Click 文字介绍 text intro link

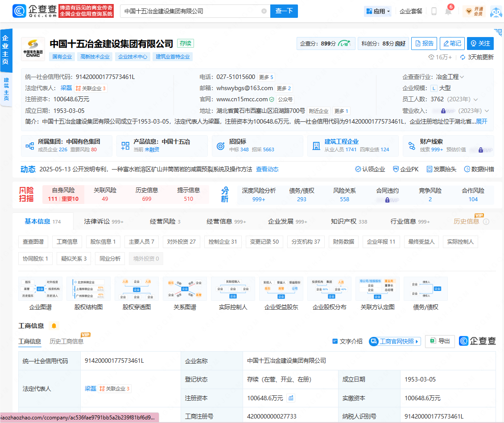347,341
